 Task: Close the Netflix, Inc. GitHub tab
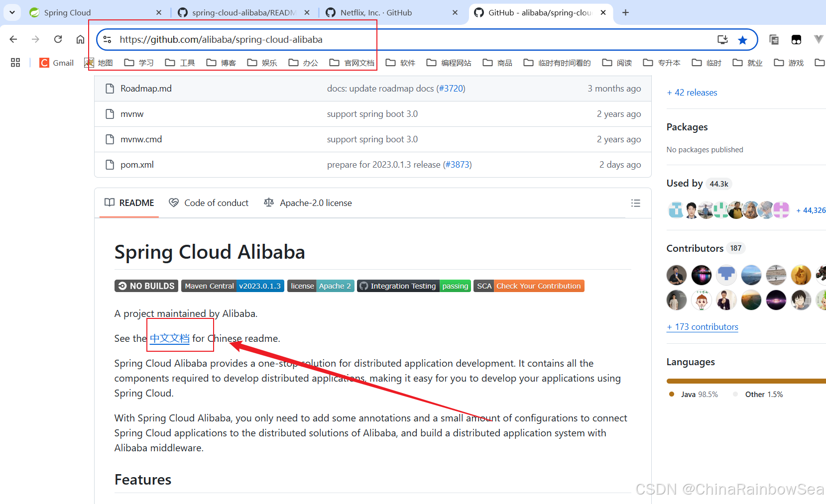[455, 12]
